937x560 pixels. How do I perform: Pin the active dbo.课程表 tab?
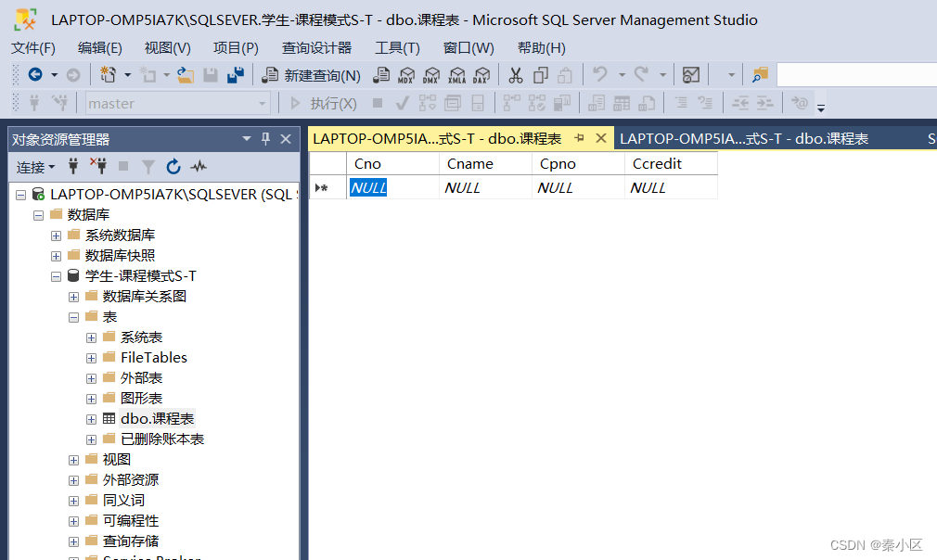(579, 138)
